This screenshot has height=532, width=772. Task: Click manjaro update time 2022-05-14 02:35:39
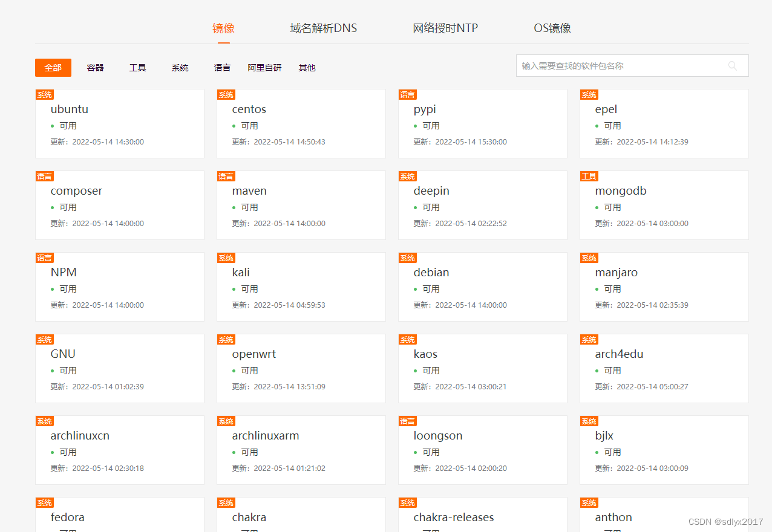point(653,305)
